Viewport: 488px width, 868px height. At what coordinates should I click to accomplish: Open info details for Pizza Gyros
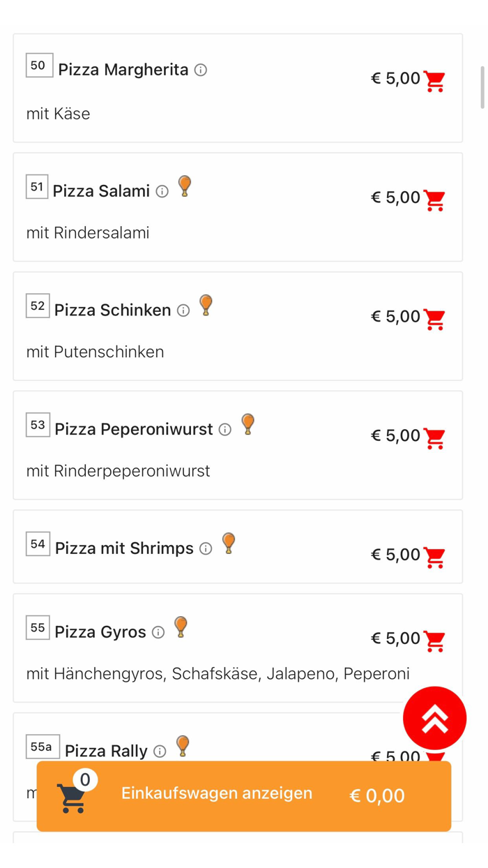[158, 631]
